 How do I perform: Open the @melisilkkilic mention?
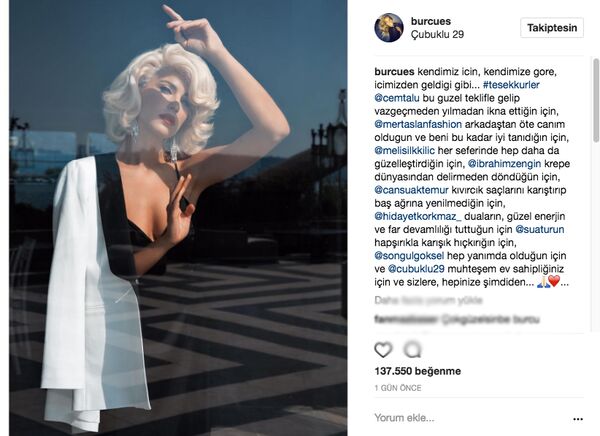(x=404, y=150)
